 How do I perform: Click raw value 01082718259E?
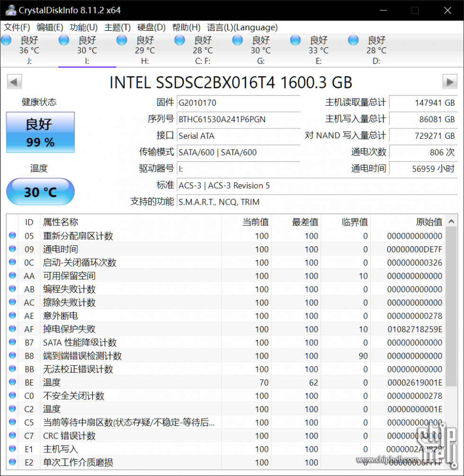tap(415, 329)
